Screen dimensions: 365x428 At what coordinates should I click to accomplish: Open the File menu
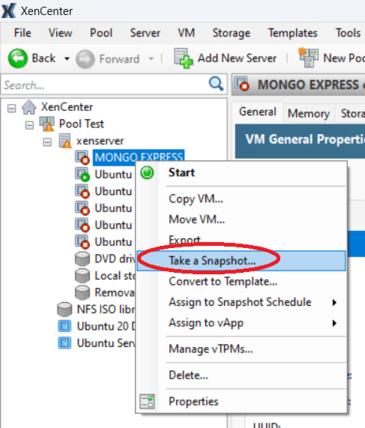coord(23,33)
